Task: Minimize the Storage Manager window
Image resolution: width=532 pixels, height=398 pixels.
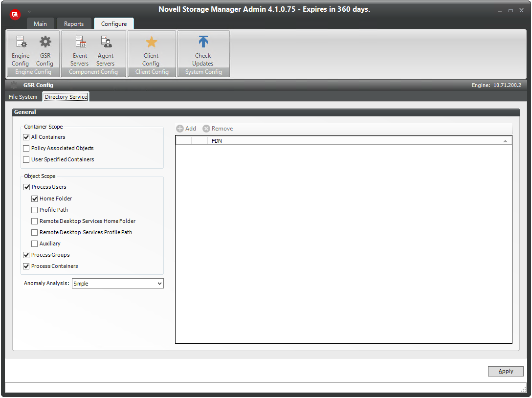Action: click(500, 11)
